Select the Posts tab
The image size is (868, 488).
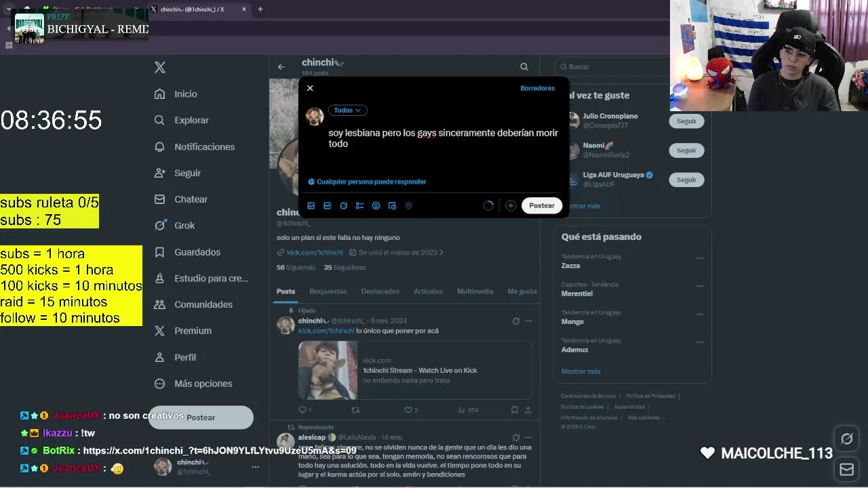click(x=285, y=291)
